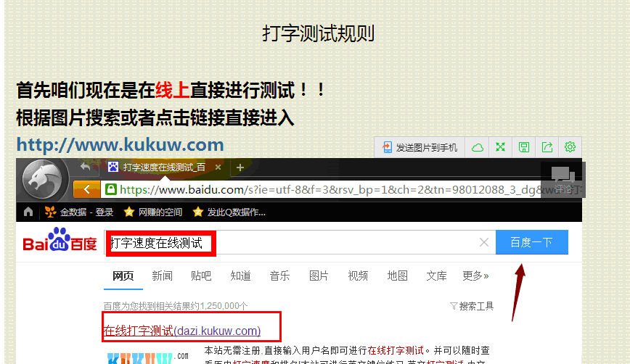Viewport: 630px width, 364px height.
Task: Click the 百度为您找到相关结果约1,250,000个 text
Action: [176, 306]
